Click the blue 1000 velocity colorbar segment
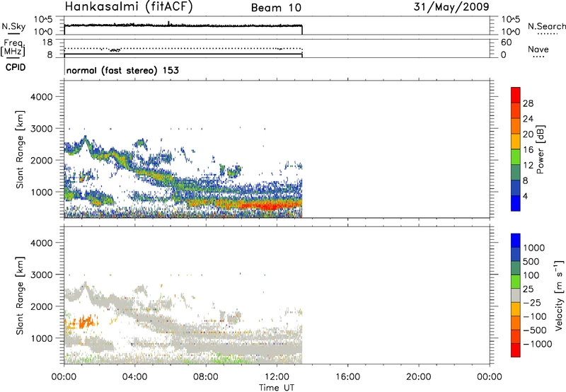 coord(516,241)
